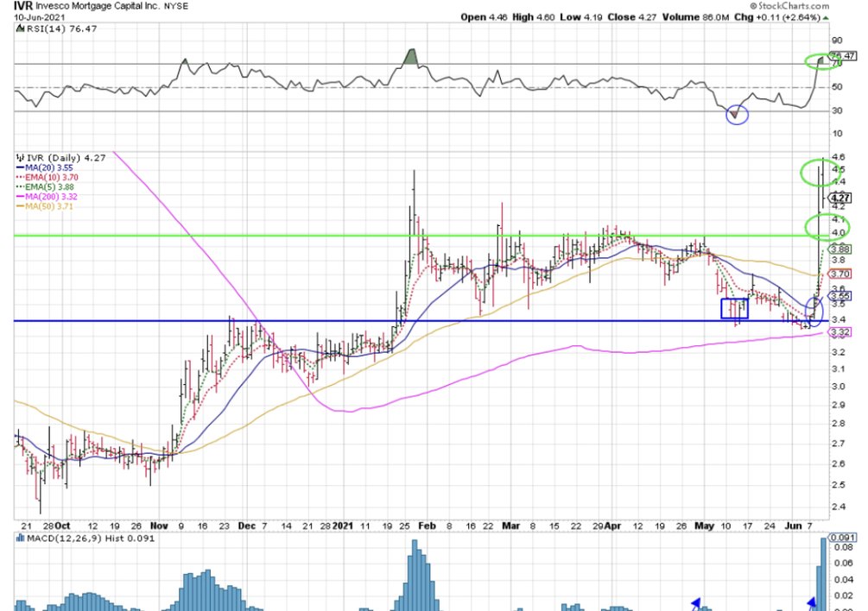This screenshot has width=868, height=611.
Task: Click the 0.08 level on MACD axis
Action: pyautogui.click(x=844, y=547)
